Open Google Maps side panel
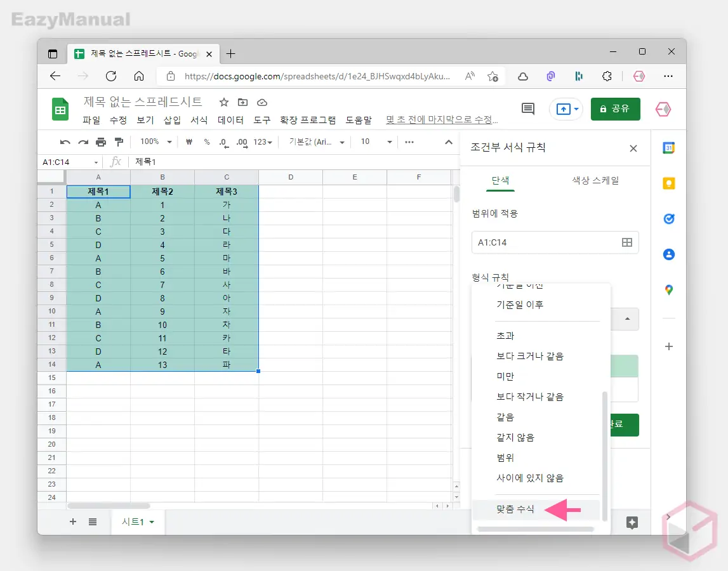This screenshot has height=571, width=728. click(668, 290)
